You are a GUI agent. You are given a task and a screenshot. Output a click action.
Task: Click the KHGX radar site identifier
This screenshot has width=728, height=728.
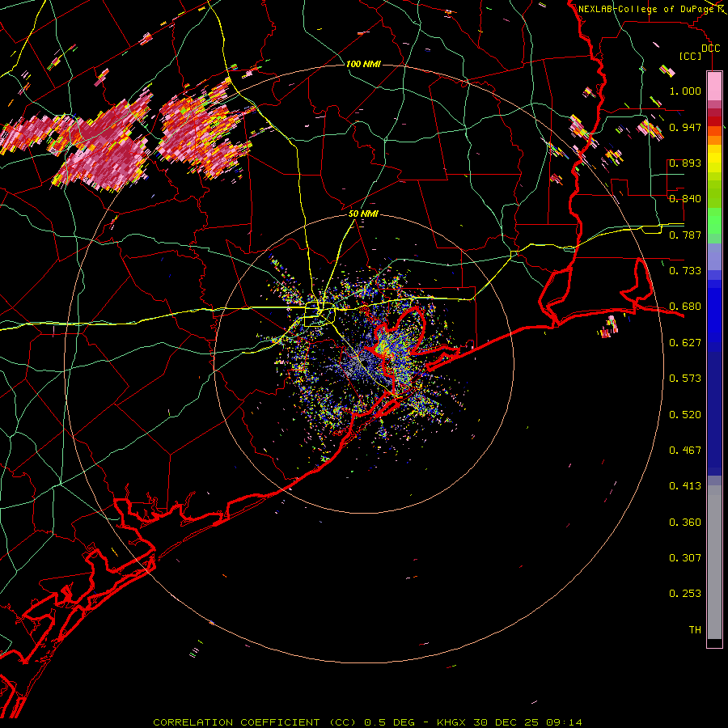(451, 722)
